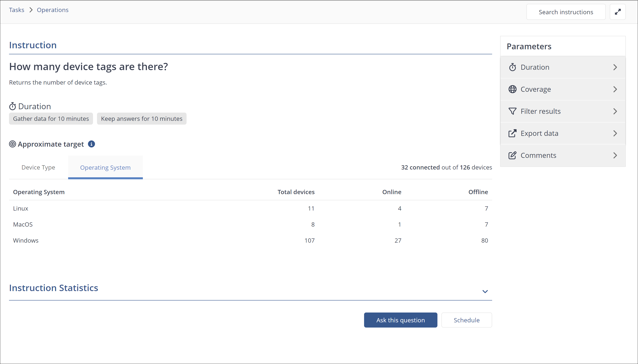
Task: Click the info icon beside Approximate target
Action: [92, 144]
